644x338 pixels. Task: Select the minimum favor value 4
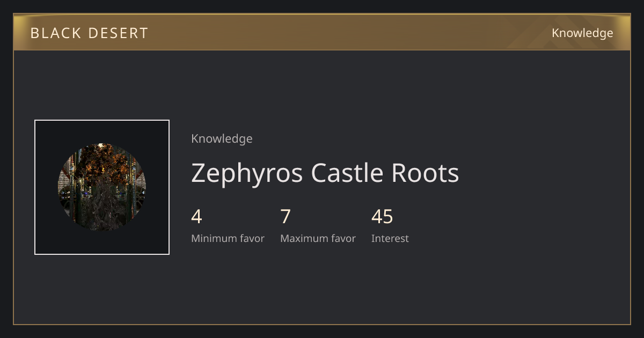[196, 217]
